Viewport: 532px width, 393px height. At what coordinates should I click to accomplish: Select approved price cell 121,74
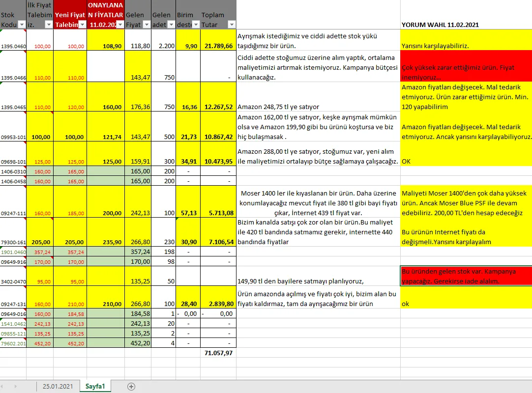(x=106, y=126)
